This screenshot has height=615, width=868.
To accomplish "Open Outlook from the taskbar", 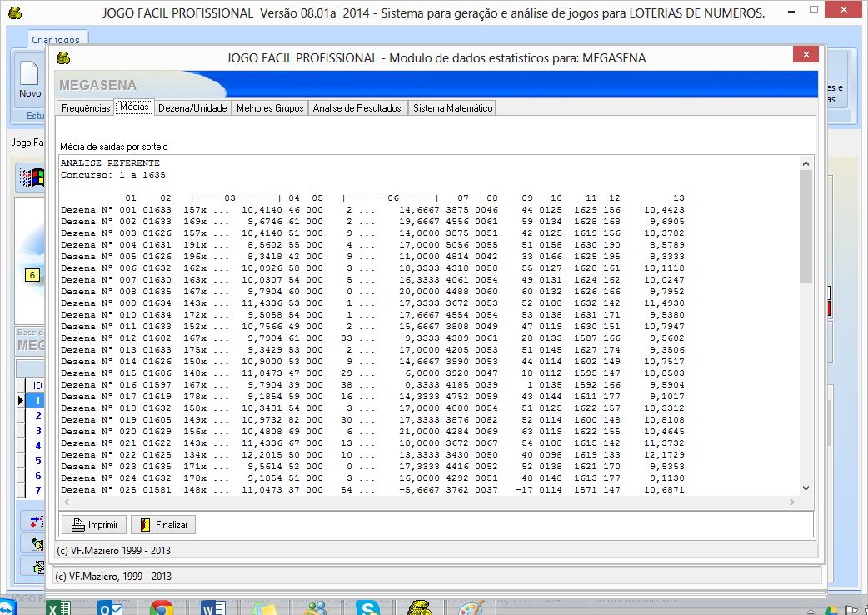I will 110,607.
